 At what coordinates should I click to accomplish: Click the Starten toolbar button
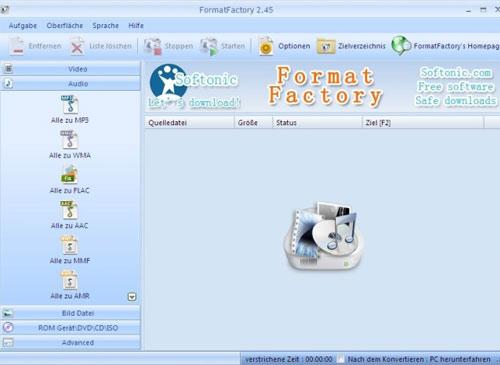point(223,46)
